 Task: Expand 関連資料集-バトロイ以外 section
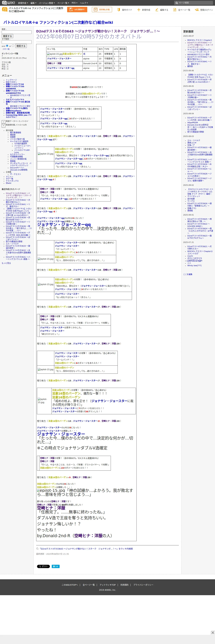point(4,126)
